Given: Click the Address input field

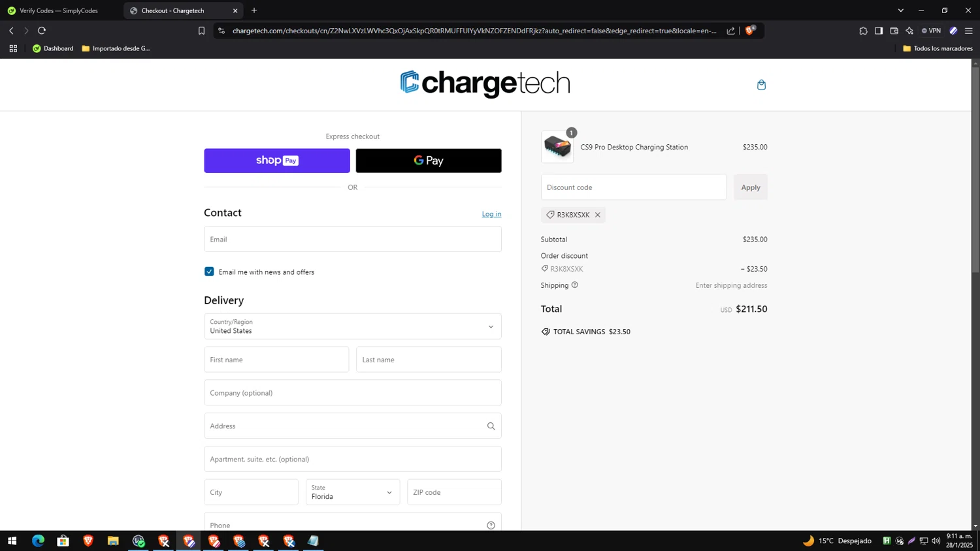Looking at the screenshot, I should pos(353,426).
